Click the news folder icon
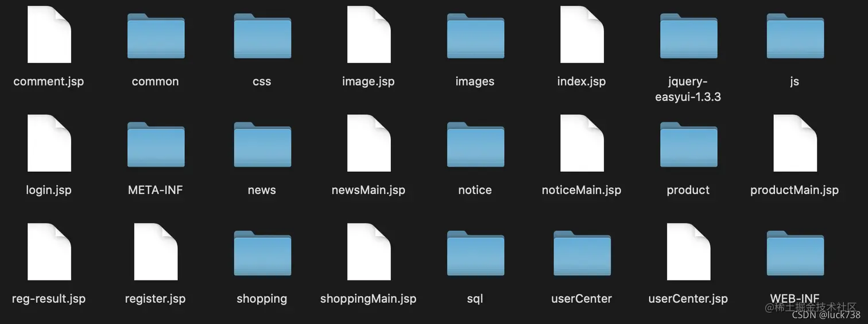This screenshot has height=324, width=868. (x=262, y=144)
